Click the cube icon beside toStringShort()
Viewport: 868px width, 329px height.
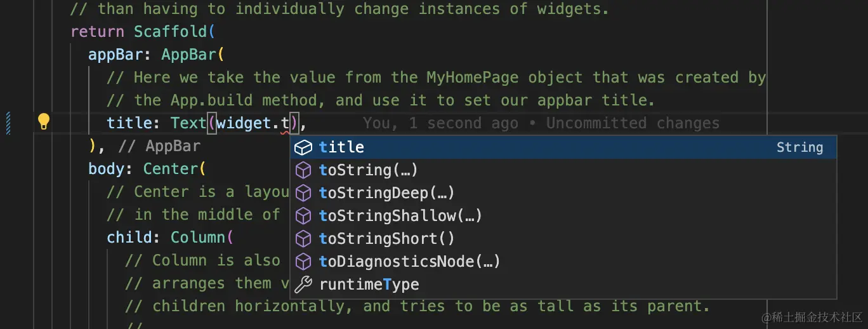tap(304, 239)
